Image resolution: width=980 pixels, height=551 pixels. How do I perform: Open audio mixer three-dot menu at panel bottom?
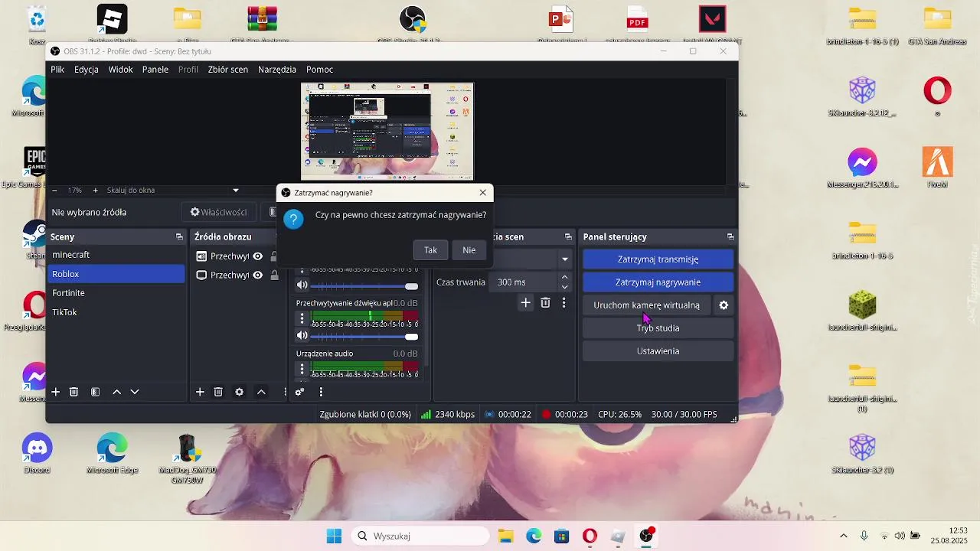(321, 392)
